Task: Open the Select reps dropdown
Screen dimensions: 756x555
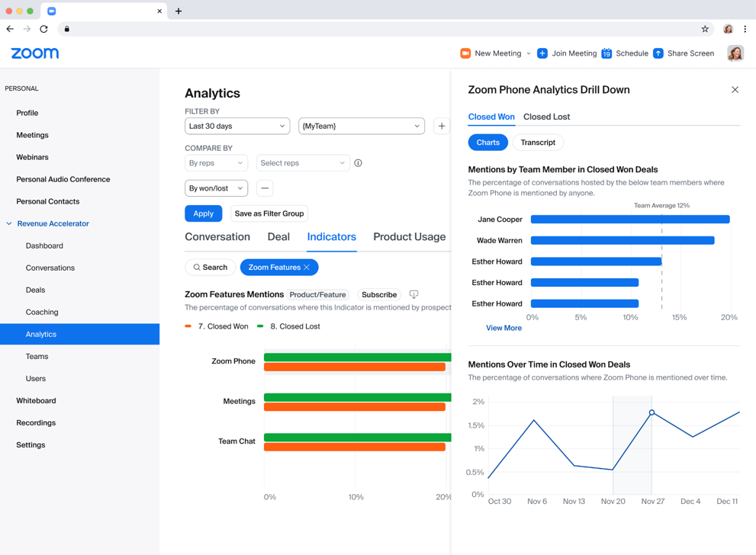Action: (303, 163)
